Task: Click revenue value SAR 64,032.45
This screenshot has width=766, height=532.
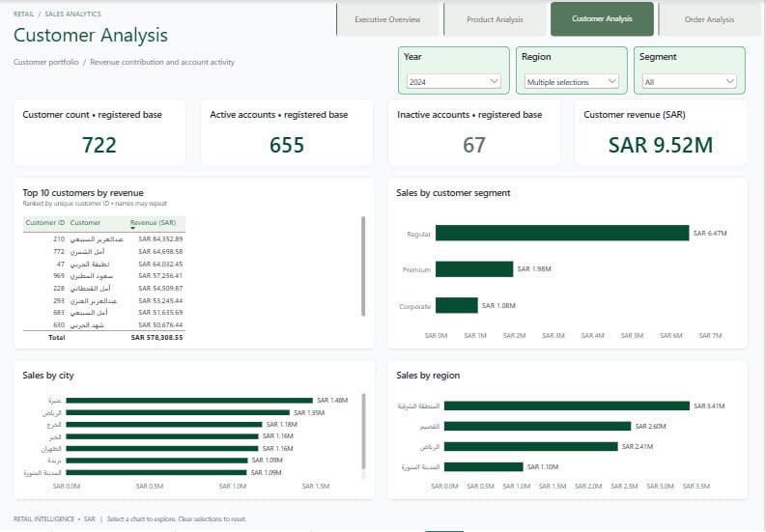Action: [x=160, y=264]
